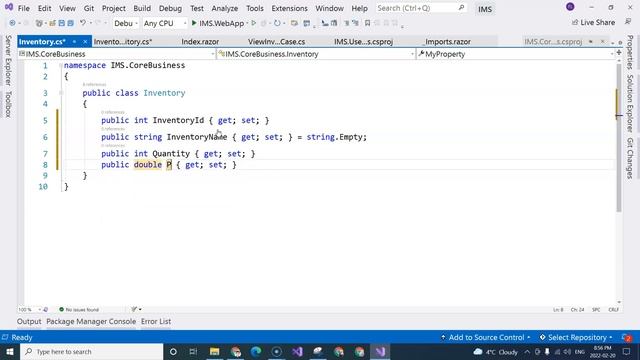The width and height of the screenshot is (640, 360).
Task: Click the Save All icon
Action: click(x=71, y=23)
